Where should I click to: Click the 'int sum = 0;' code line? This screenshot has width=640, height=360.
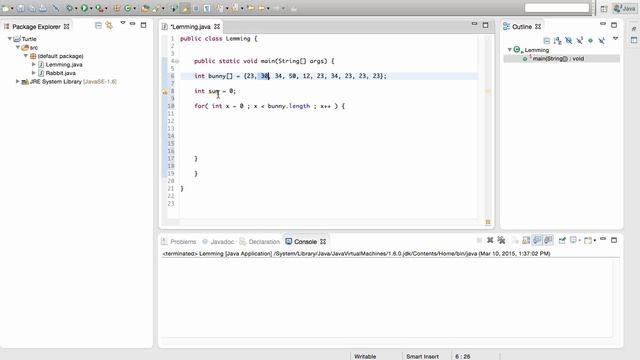coord(215,91)
